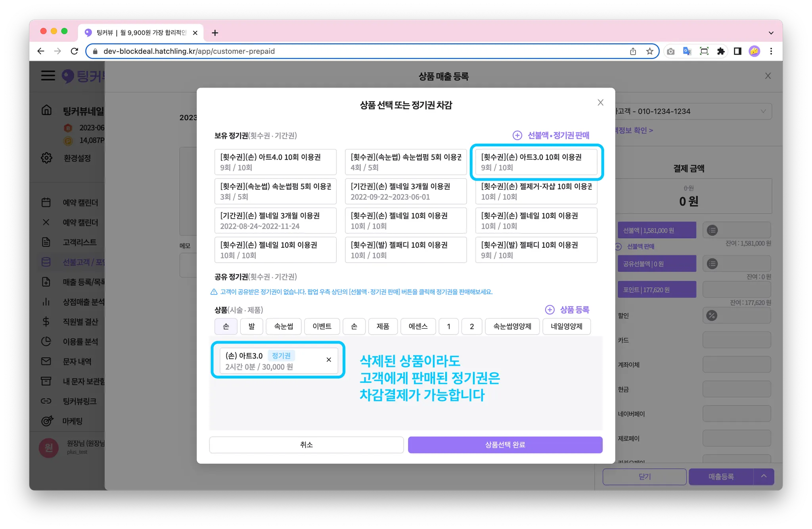Click the 환경설정 gear icon
The width and height of the screenshot is (812, 529).
click(47, 158)
